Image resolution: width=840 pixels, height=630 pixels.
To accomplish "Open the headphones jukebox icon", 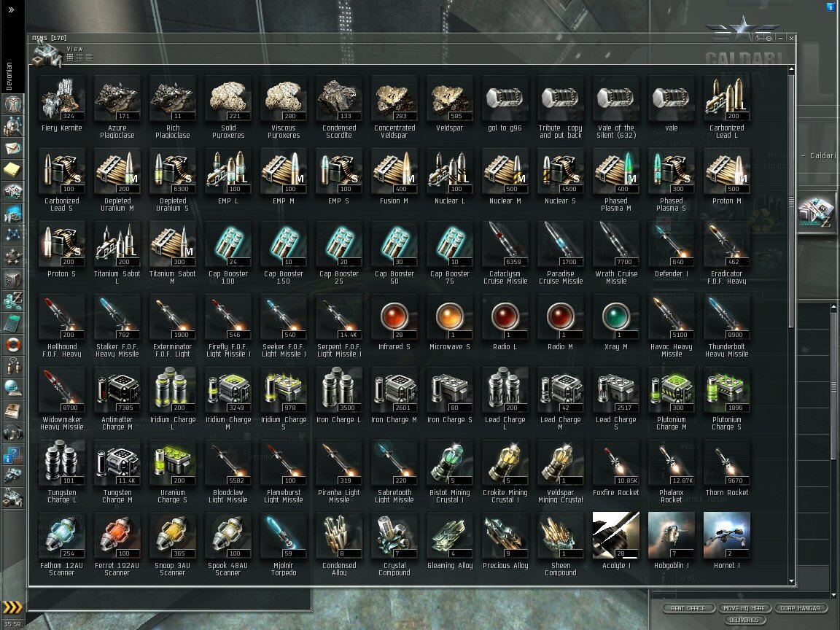I will [x=12, y=432].
